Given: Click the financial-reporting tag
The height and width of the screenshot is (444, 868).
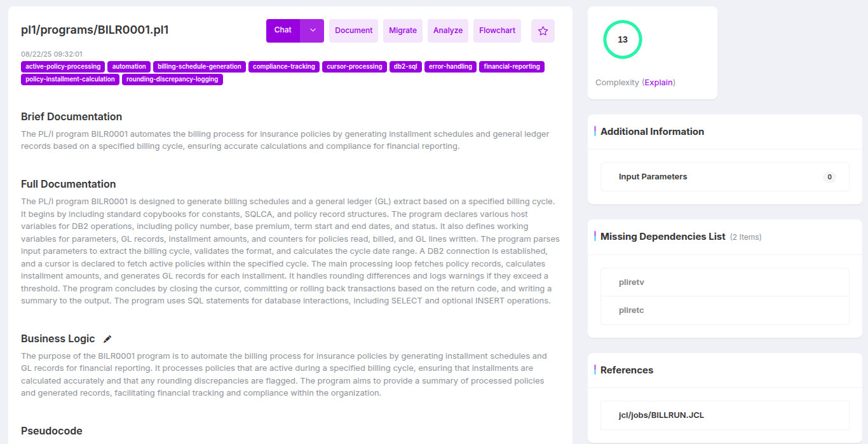Looking at the screenshot, I should tap(512, 67).
